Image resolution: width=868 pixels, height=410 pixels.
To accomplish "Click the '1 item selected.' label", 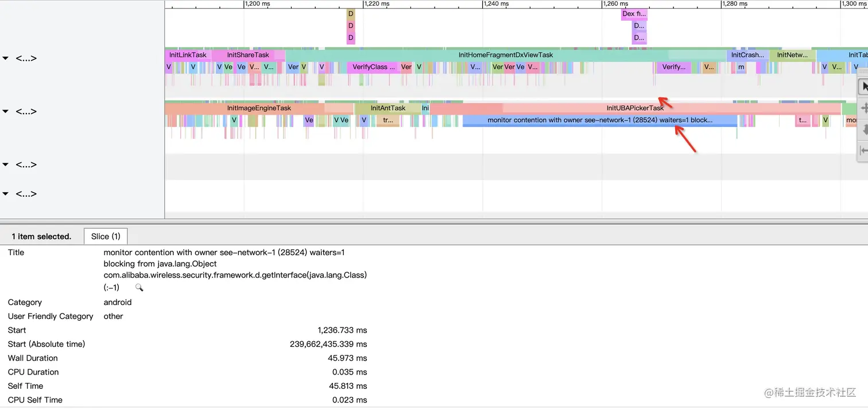I will (x=41, y=236).
